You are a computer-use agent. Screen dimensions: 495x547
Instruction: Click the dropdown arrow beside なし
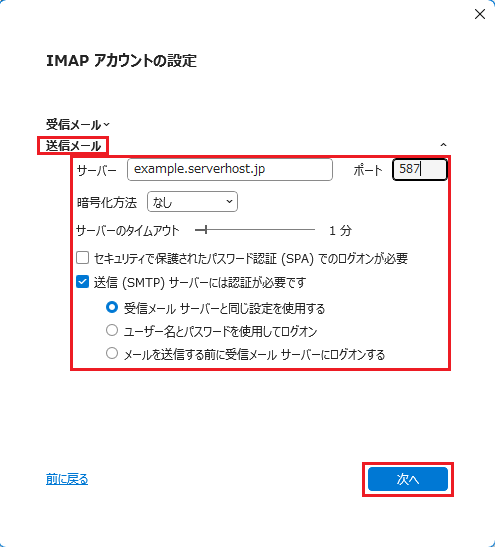click(x=229, y=202)
